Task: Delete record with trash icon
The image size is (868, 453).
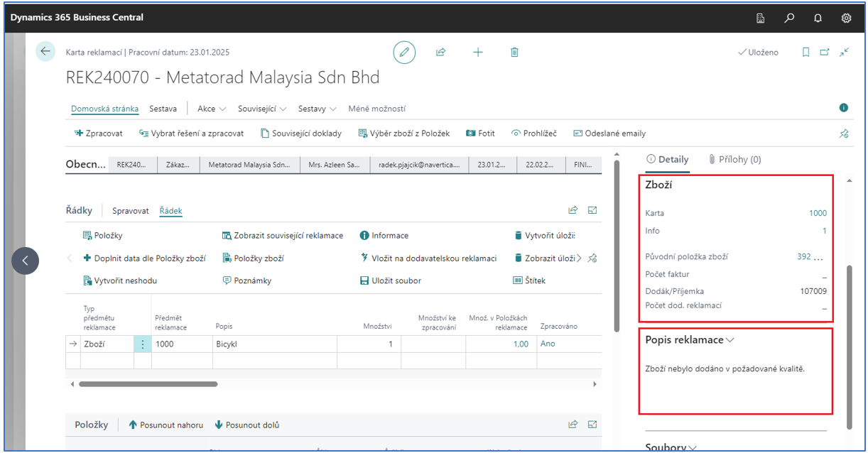Action: (515, 52)
